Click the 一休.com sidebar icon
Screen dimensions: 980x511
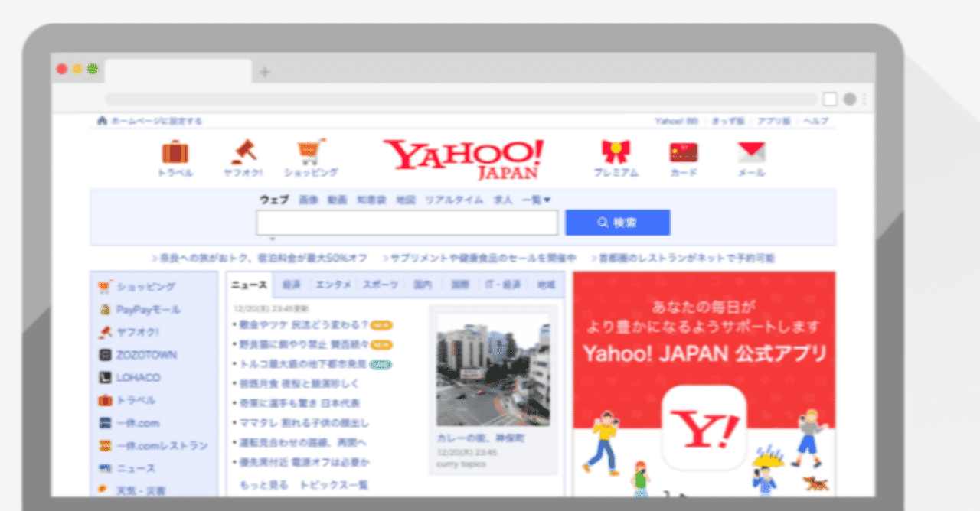click(106, 423)
